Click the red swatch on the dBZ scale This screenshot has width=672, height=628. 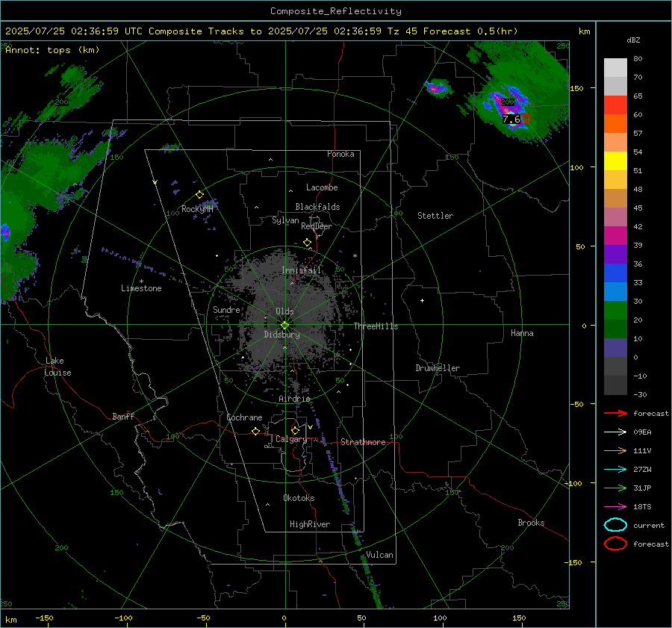tap(615, 105)
